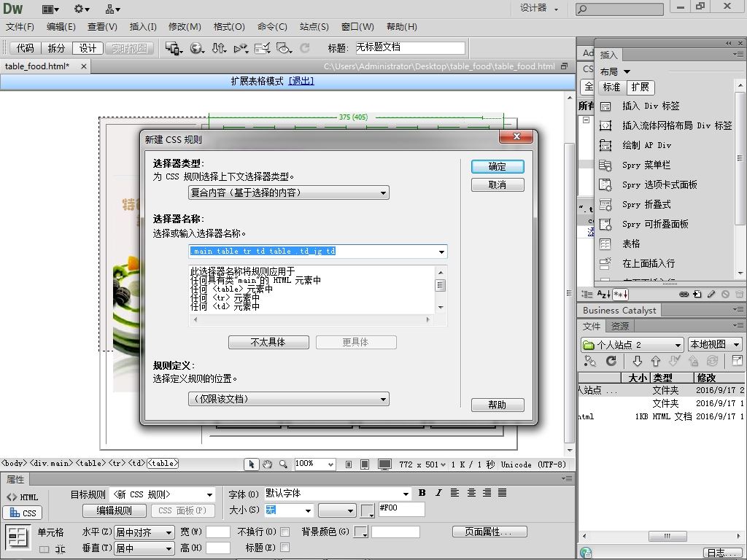Open the rule definition location dropdown
Screen dimensions: 747x560
[x=289, y=399]
